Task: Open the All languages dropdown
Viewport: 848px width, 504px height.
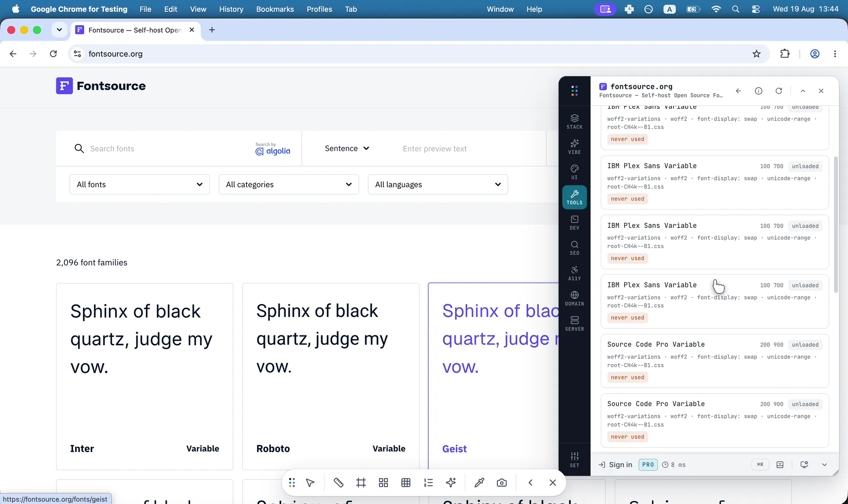Action: pyautogui.click(x=438, y=184)
